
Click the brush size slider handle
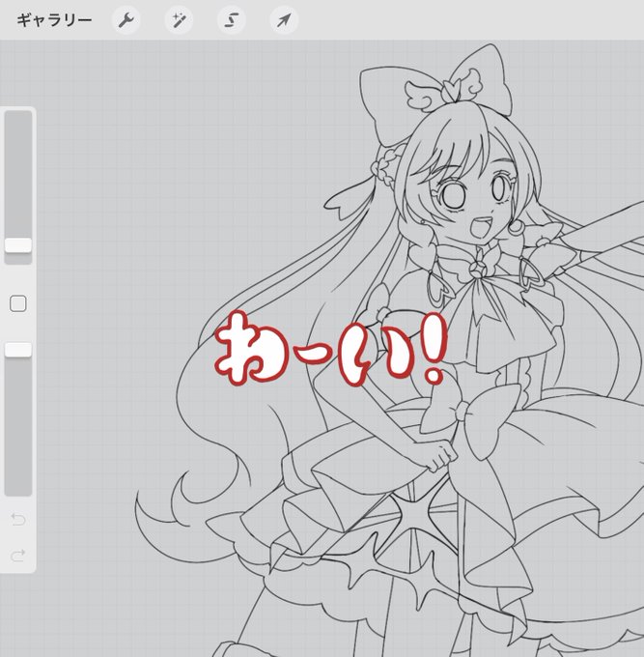click(18, 245)
